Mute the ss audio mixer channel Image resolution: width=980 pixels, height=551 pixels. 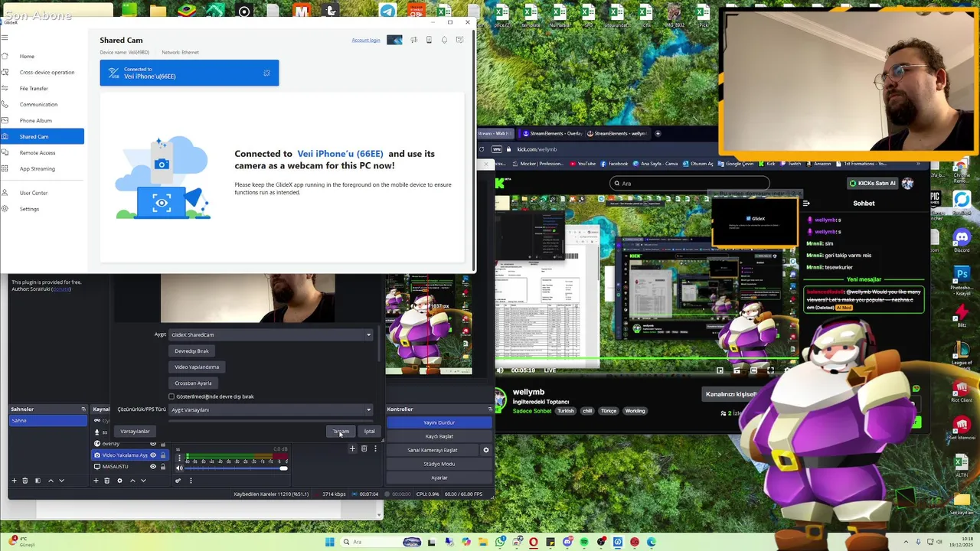pyautogui.click(x=179, y=468)
